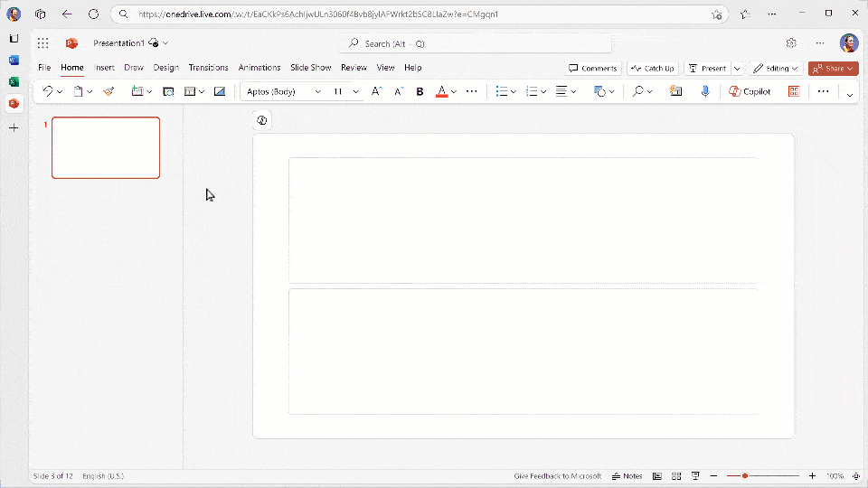The width and height of the screenshot is (868, 488).
Task: Fit slide to window icon
Action: tap(856, 476)
